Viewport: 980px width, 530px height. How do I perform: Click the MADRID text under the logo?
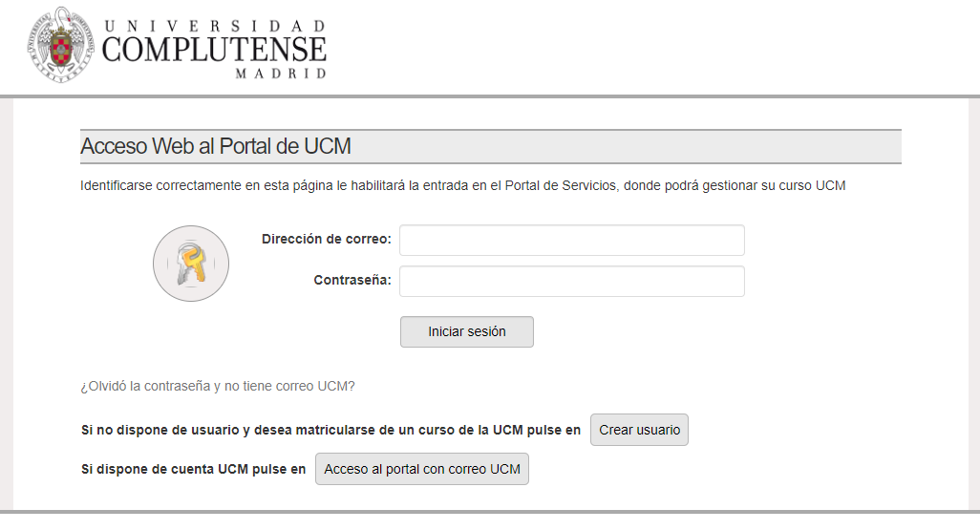tap(281, 74)
